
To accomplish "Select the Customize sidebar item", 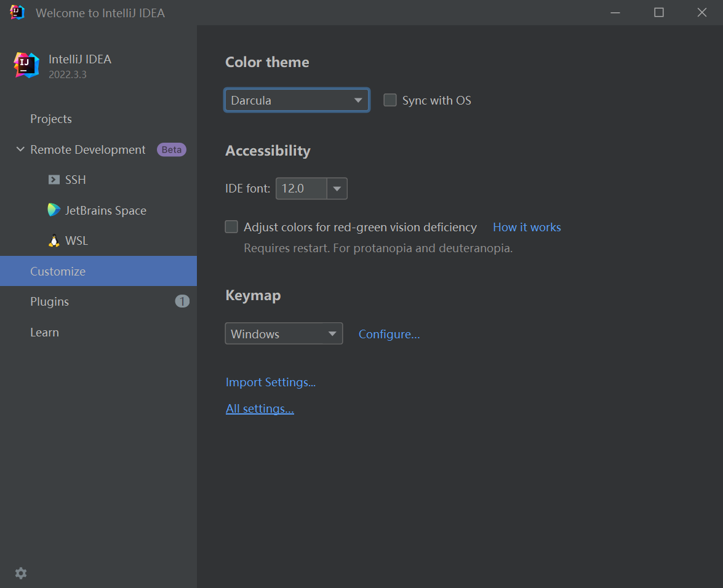I will [x=98, y=271].
